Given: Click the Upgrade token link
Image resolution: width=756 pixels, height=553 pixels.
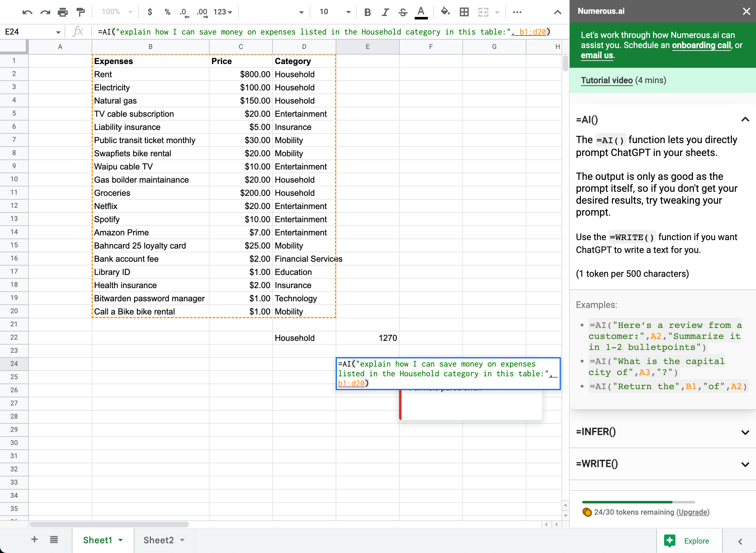Looking at the screenshot, I should click(693, 512).
